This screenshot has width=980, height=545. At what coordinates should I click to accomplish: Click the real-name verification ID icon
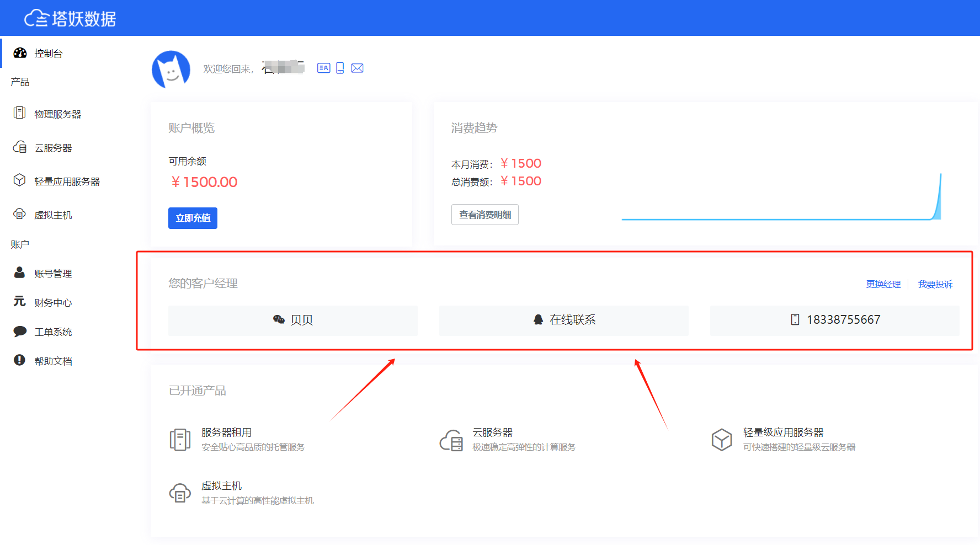coord(323,68)
